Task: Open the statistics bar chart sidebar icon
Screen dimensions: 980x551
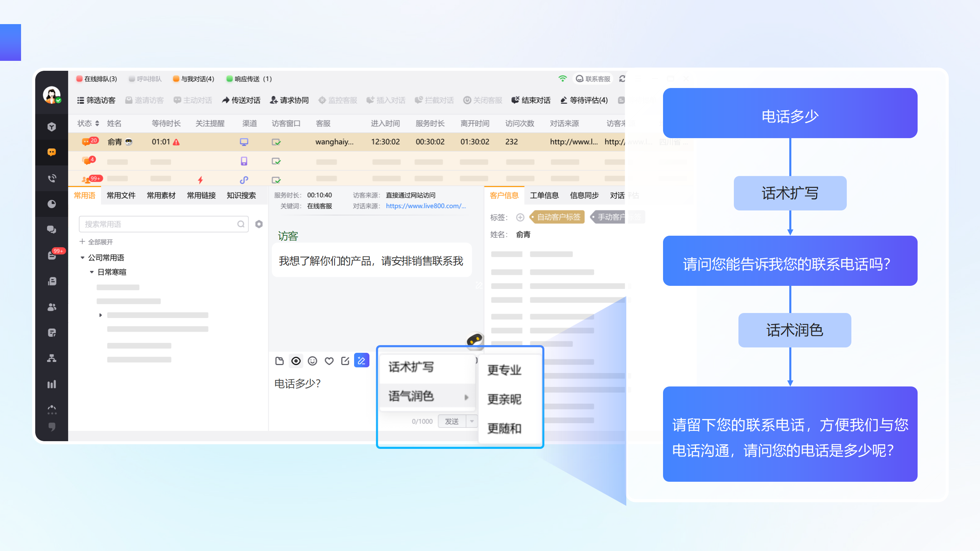Action: click(x=52, y=384)
